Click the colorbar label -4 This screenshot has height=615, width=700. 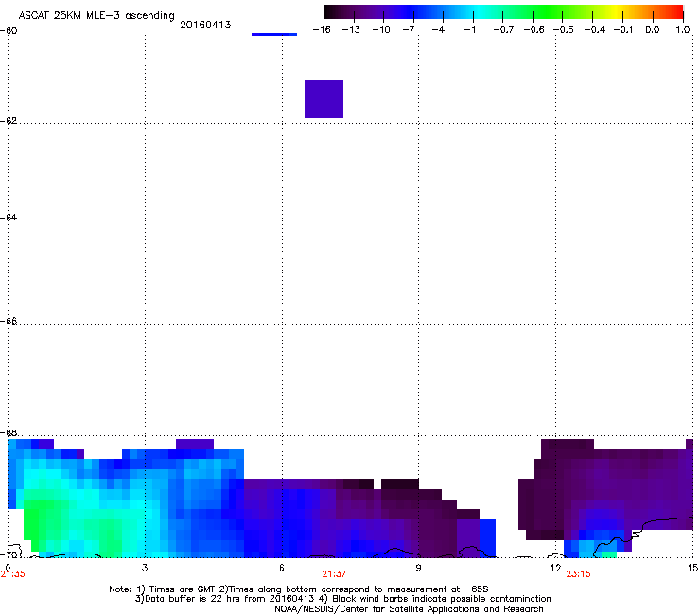pos(438,30)
